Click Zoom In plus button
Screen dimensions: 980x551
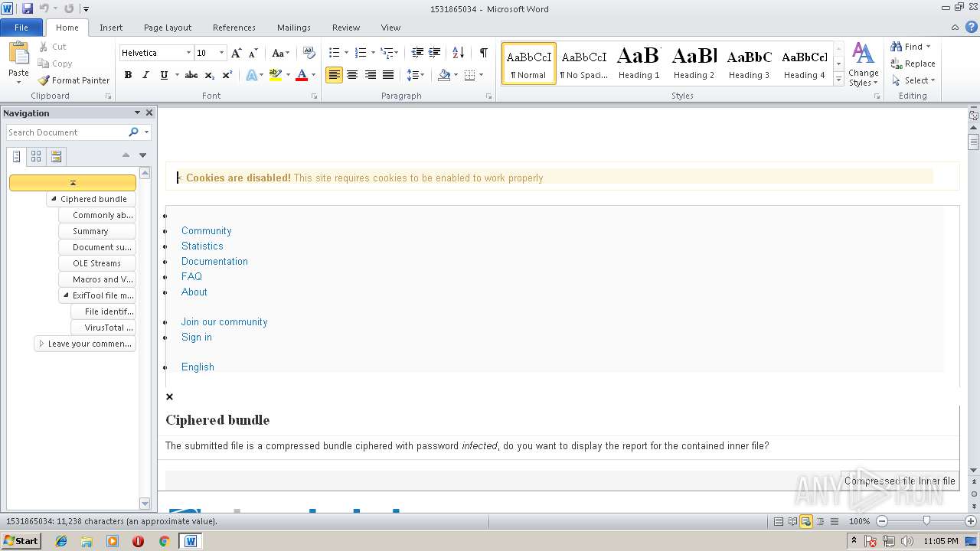click(971, 521)
